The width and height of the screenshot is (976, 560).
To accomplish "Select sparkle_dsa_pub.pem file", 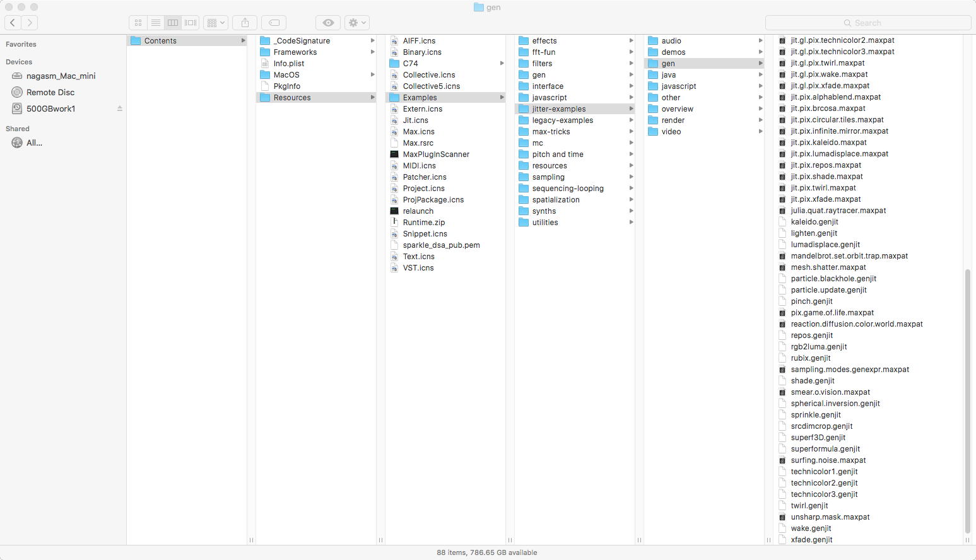I will (x=441, y=245).
